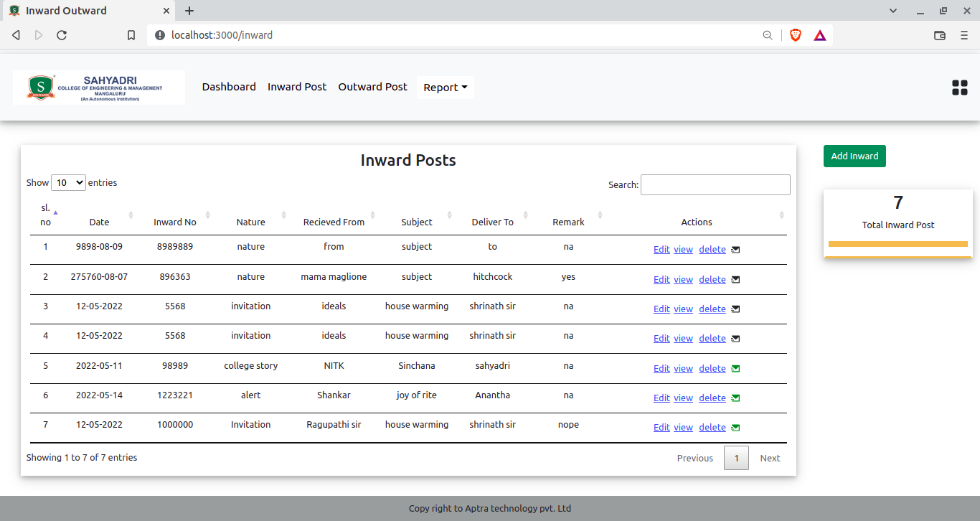Screen dimensions: 980x521
Task: Click the envelope icon in row 1
Action: (735, 250)
